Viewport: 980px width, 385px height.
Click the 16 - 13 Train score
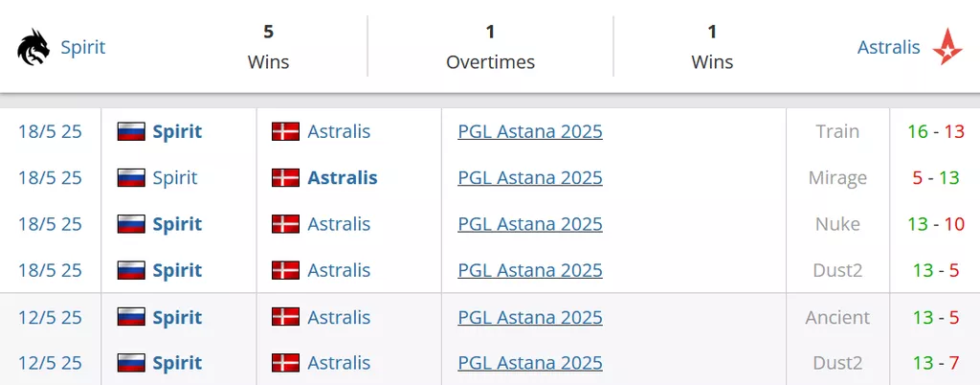click(x=935, y=131)
